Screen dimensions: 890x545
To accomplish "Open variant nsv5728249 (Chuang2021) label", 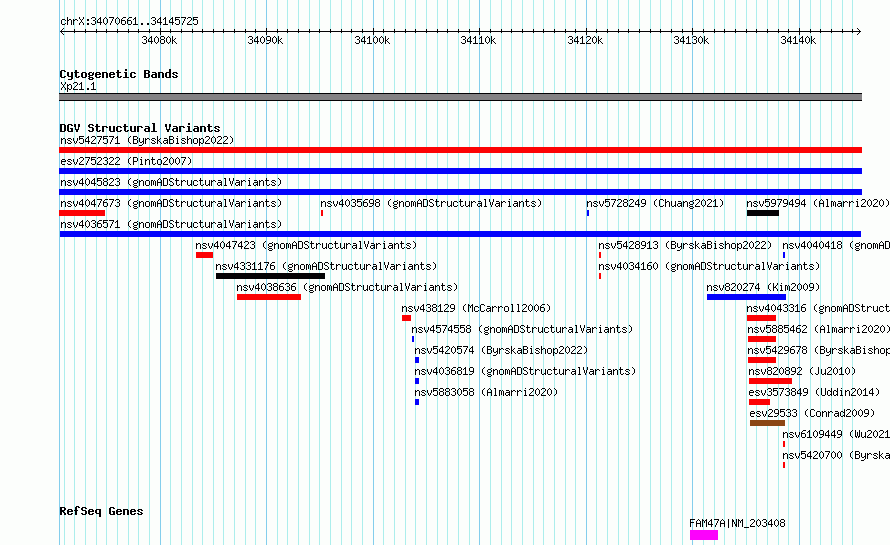I will [x=655, y=203].
